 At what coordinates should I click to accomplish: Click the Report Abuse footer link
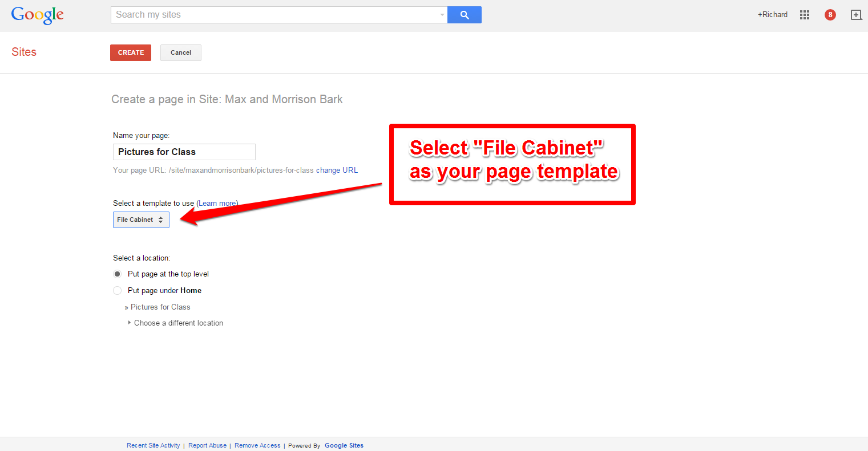pyautogui.click(x=207, y=445)
